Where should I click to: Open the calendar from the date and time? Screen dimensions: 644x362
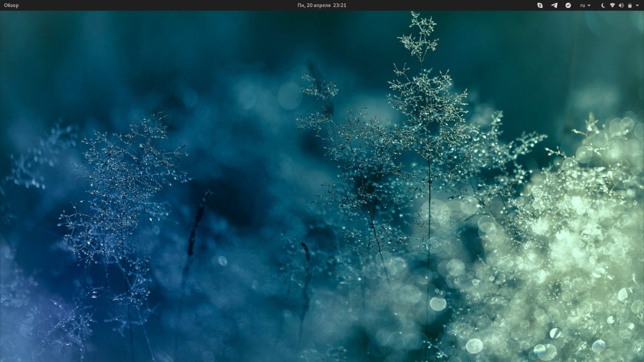tap(321, 6)
